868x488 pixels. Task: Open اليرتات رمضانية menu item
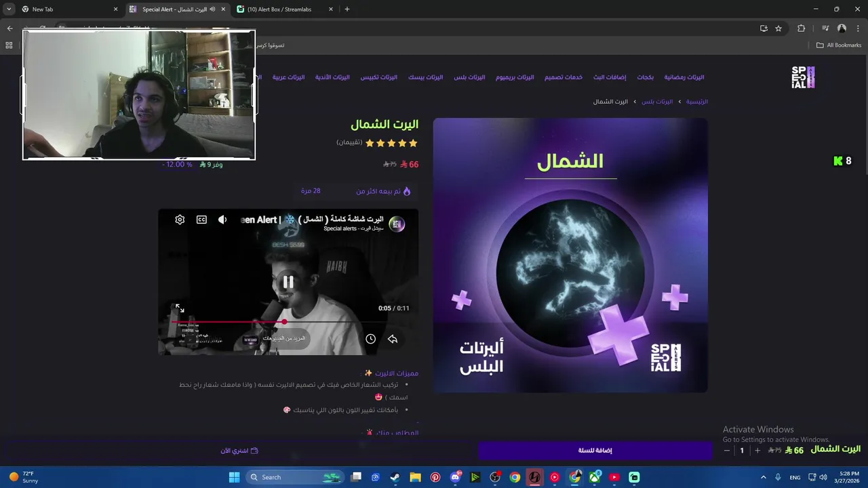tap(684, 77)
